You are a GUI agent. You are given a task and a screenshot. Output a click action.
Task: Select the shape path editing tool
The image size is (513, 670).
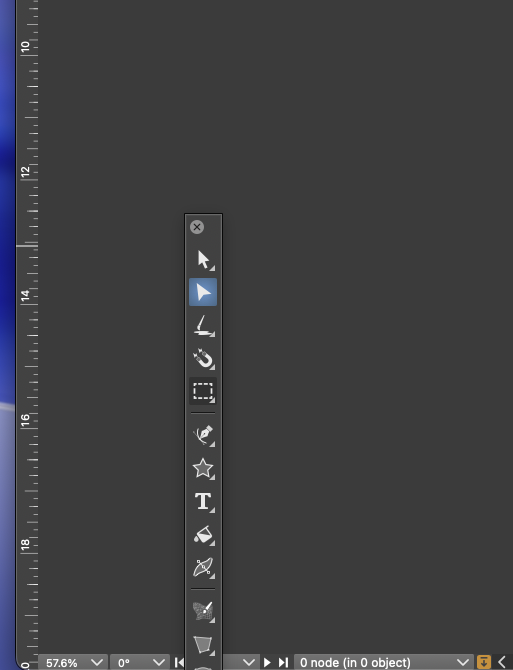click(203, 567)
